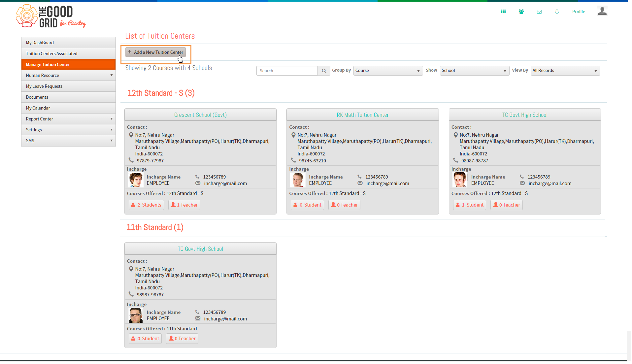
Task: Click Crescent School incharge photo thumbnail
Action: [x=135, y=180]
